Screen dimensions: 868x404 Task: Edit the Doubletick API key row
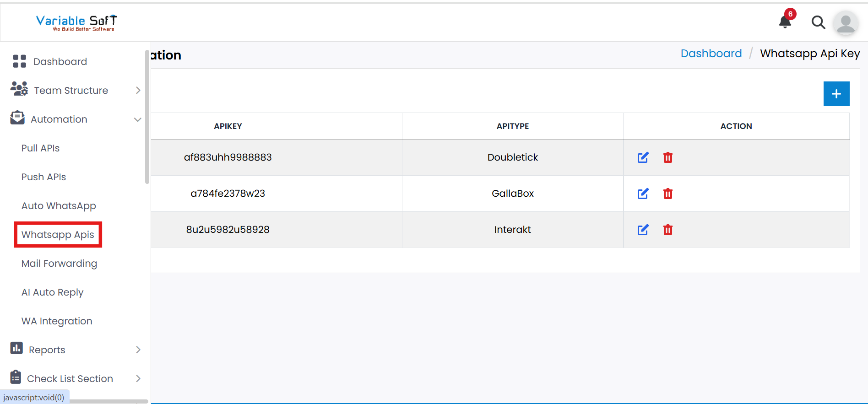coord(643,157)
